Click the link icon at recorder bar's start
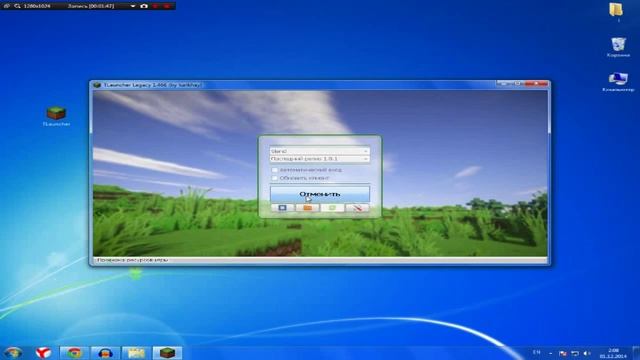Screen dimensions: 640x360 7,6
